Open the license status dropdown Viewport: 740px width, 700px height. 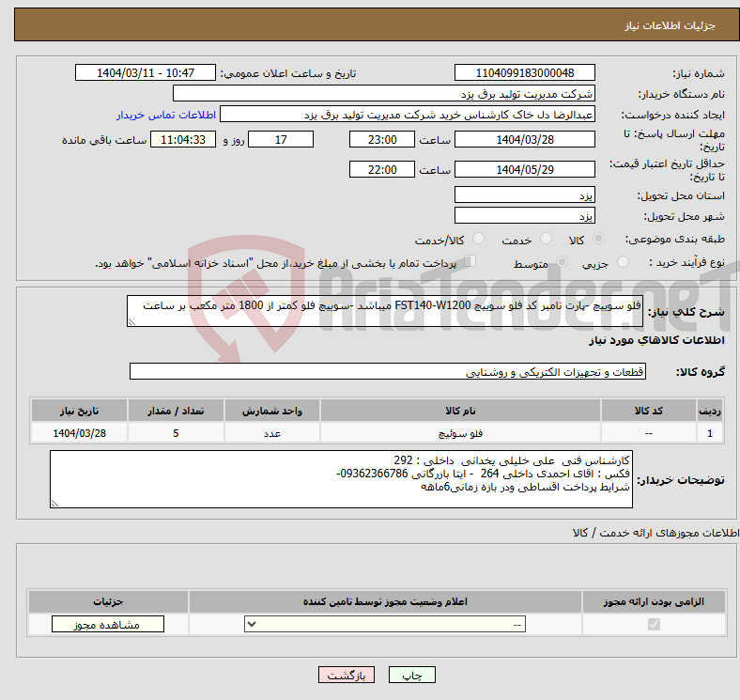click(x=385, y=625)
